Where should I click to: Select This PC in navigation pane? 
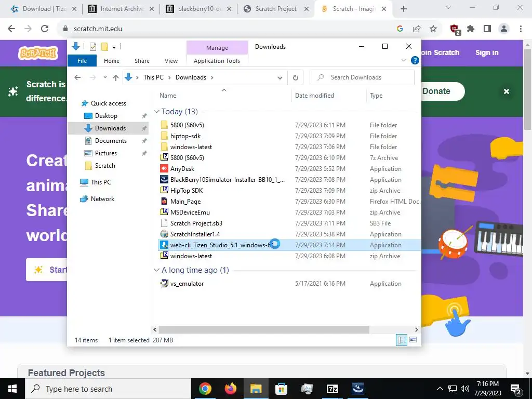click(x=101, y=182)
